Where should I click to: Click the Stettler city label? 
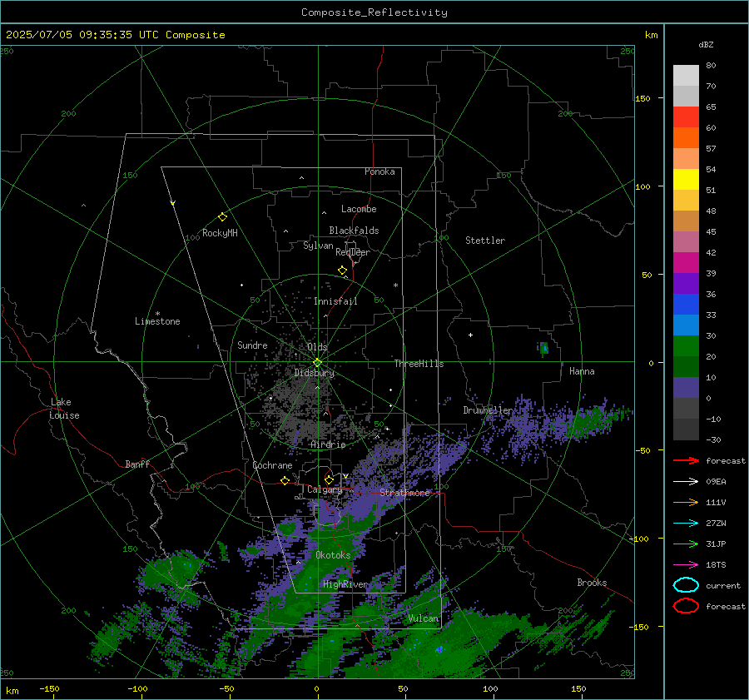pyautogui.click(x=485, y=241)
